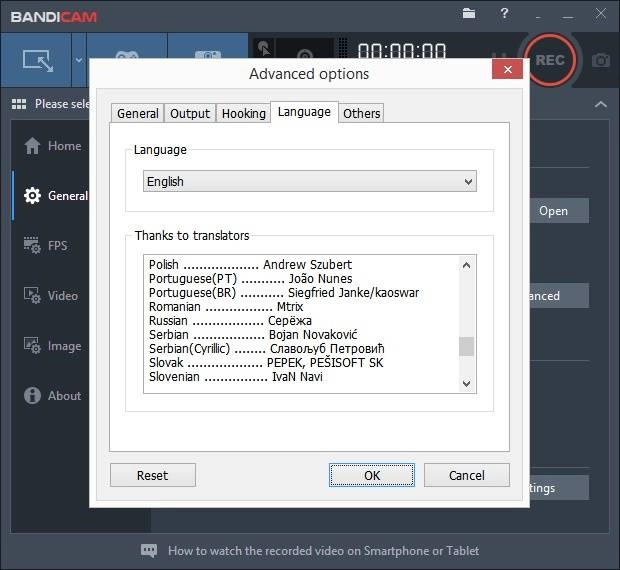Image resolution: width=620 pixels, height=570 pixels.
Task: Select the 'Russian' translator row
Action: (x=230, y=321)
